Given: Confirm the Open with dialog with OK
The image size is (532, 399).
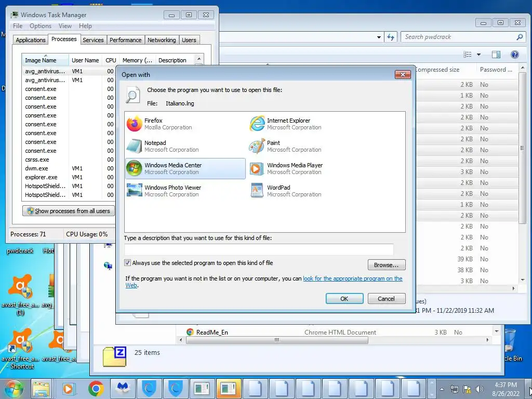Looking at the screenshot, I should point(344,299).
